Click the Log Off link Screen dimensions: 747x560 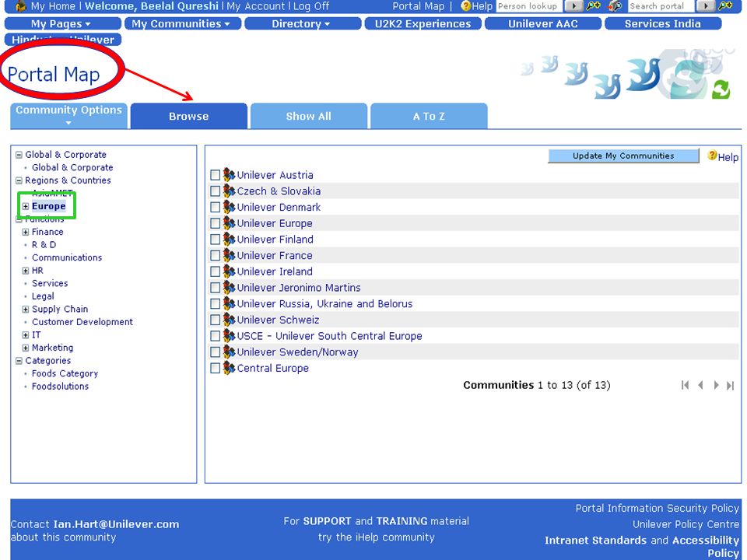click(311, 6)
